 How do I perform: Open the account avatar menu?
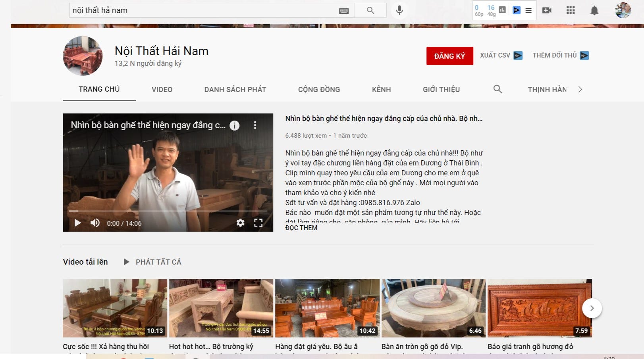pos(623,10)
